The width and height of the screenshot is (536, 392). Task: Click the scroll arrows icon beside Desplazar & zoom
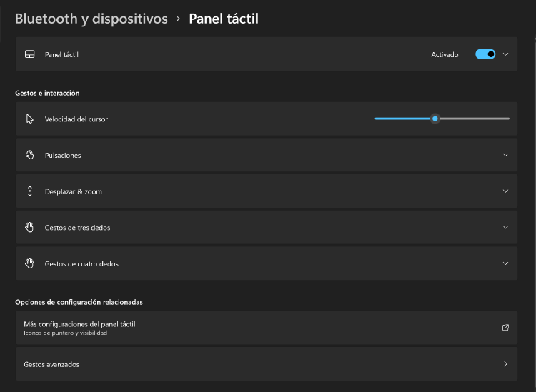pyautogui.click(x=29, y=191)
